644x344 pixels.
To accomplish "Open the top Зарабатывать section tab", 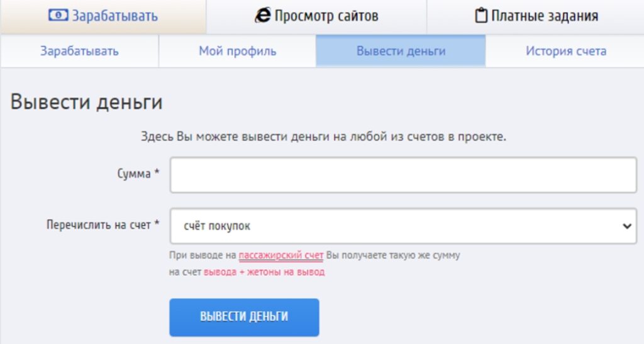I will (x=103, y=16).
